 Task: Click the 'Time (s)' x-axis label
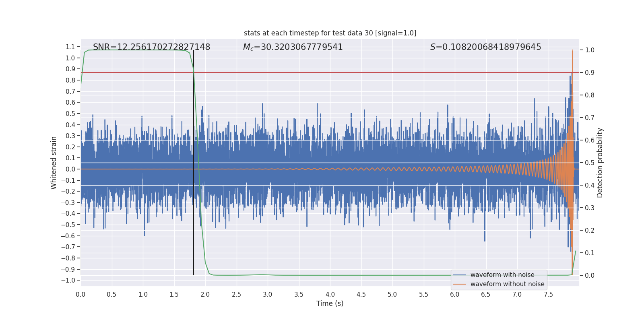(330, 303)
